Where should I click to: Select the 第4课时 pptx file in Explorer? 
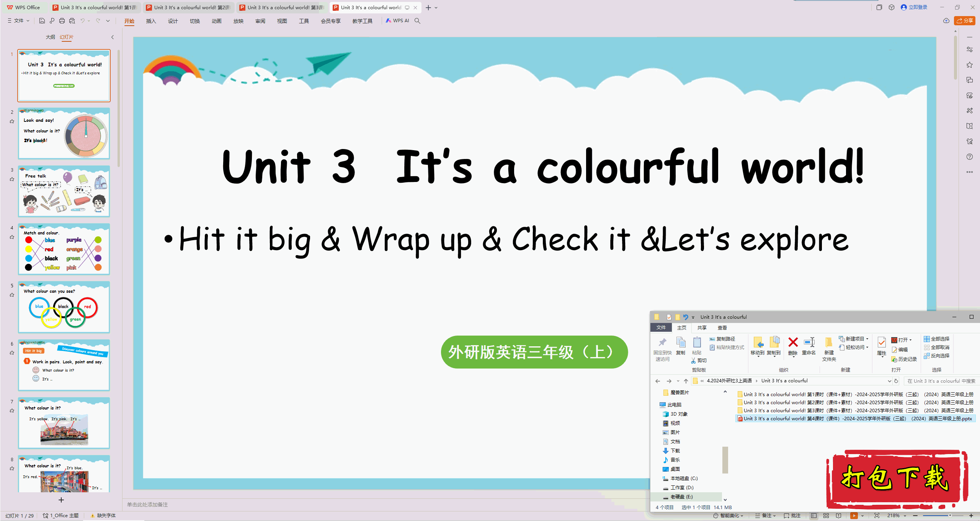point(855,419)
